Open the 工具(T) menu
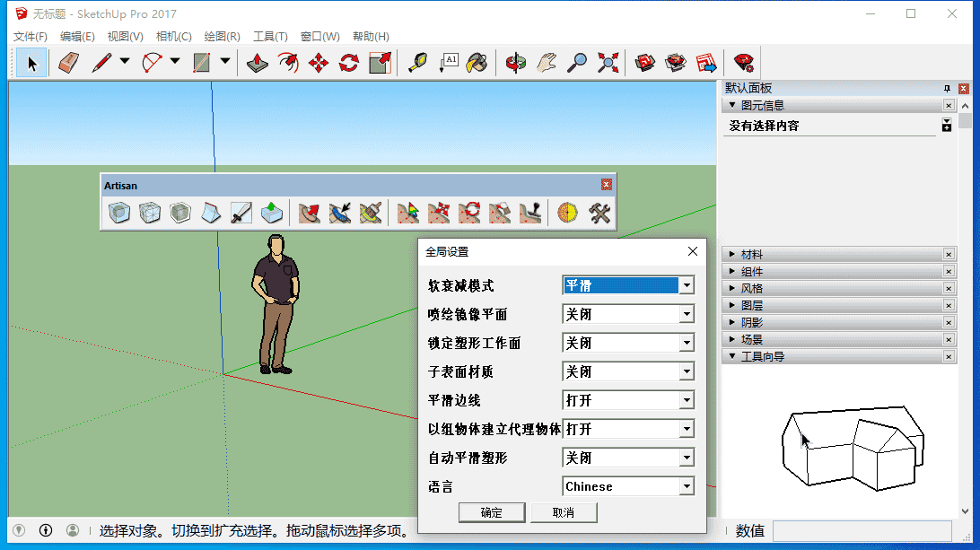This screenshot has height=550, width=980. point(270,36)
